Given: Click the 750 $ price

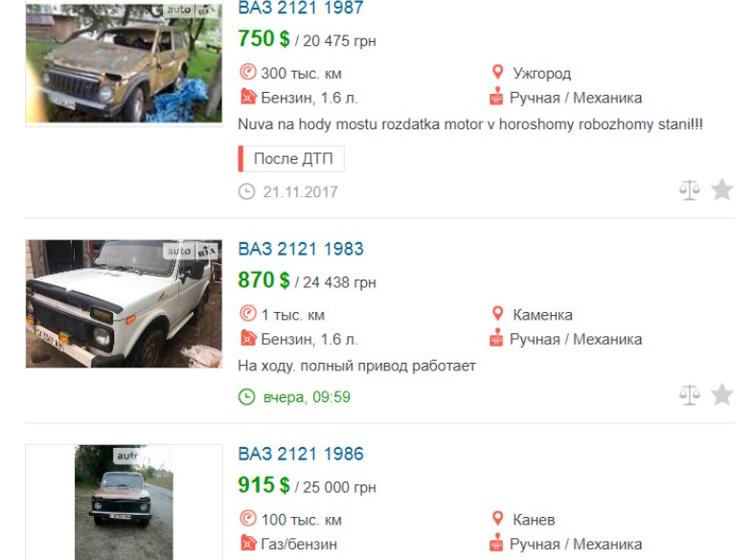Looking at the screenshot, I should point(263,38).
